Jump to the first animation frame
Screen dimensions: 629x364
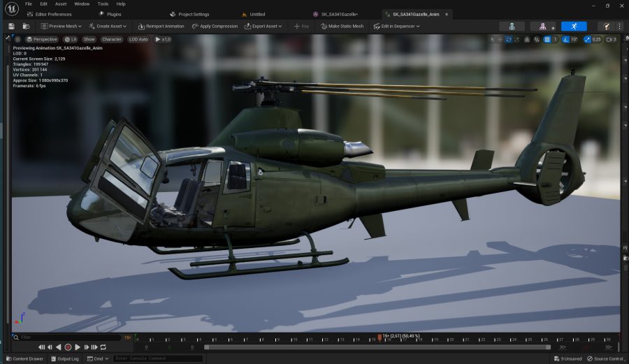point(41,347)
